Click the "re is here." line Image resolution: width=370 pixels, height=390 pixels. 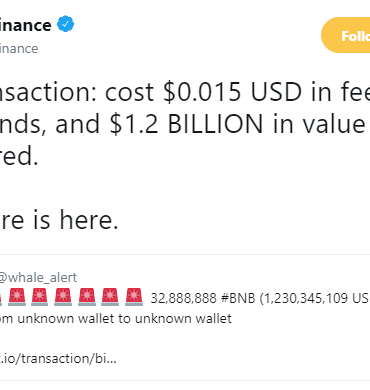[59, 220]
